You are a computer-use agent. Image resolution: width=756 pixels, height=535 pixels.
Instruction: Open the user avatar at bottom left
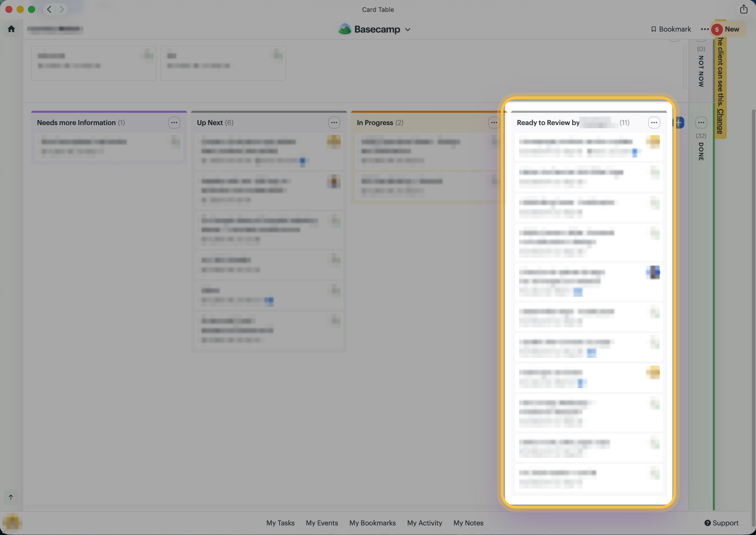(12, 522)
